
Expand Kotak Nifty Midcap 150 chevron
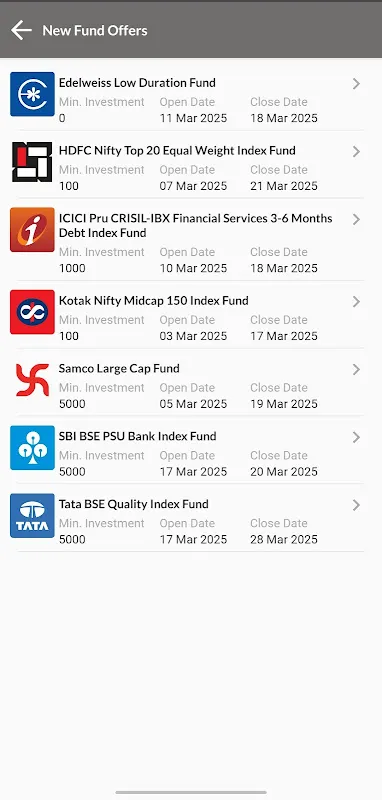click(x=356, y=302)
